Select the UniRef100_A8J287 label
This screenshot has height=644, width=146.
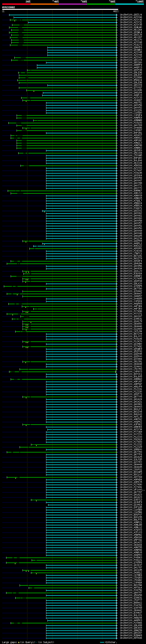click(131, 37)
